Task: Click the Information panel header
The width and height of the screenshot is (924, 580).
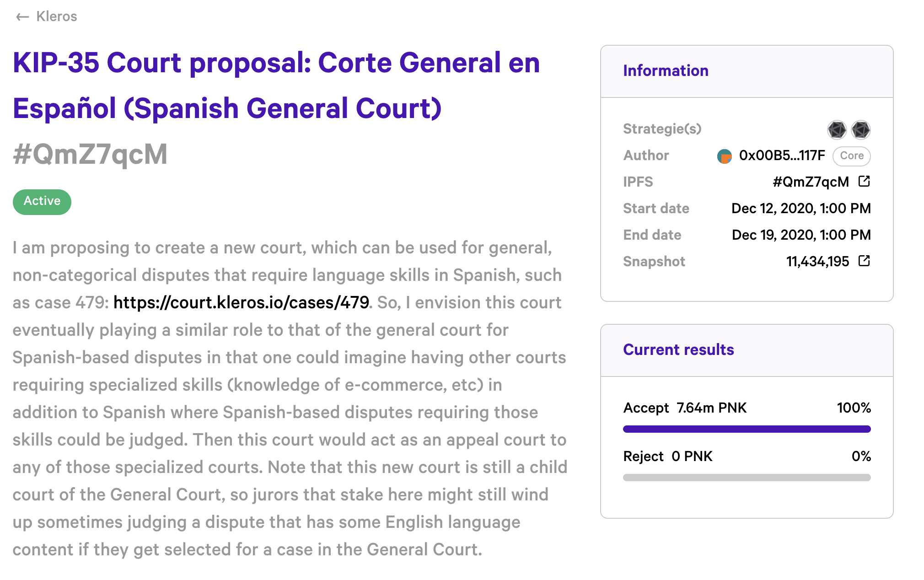Action: click(x=666, y=71)
